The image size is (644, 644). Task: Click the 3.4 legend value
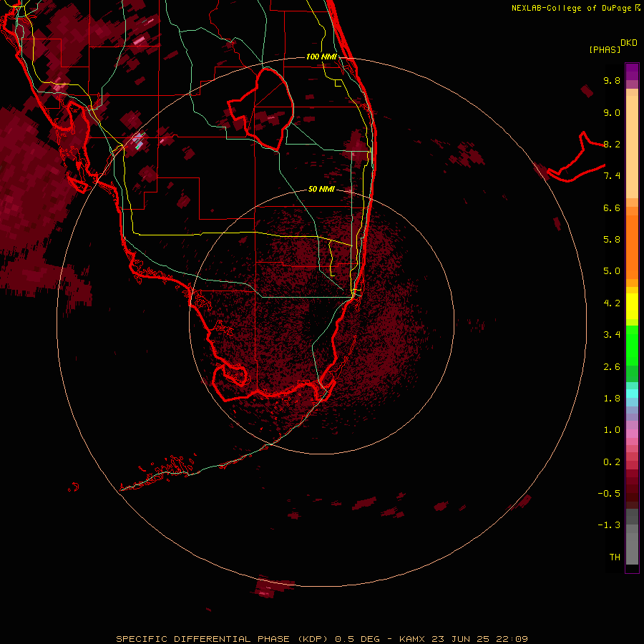[x=612, y=335]
